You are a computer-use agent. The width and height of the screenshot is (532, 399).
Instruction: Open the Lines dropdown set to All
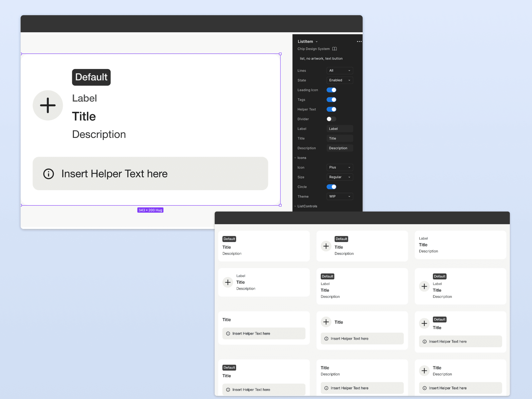(340, 71)
